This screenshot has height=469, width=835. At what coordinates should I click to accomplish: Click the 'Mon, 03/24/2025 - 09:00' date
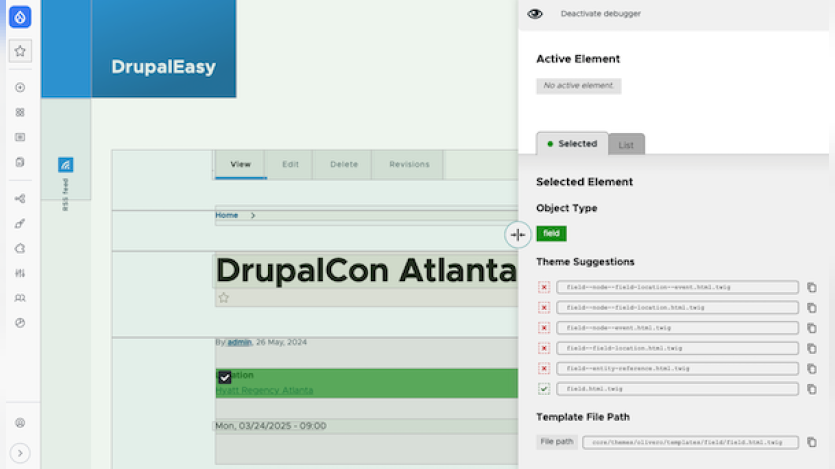click(271, 426)
